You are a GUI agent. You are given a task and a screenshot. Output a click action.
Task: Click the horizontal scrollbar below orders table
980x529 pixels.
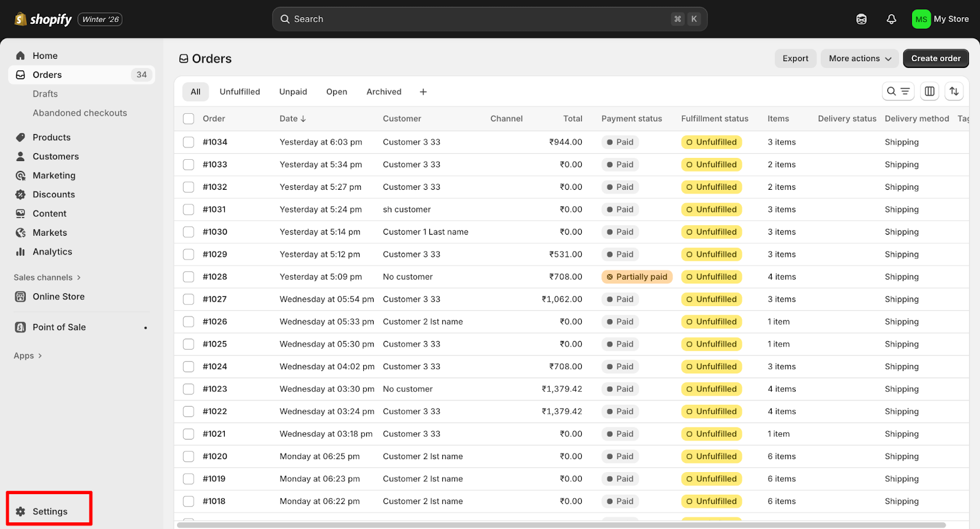click(x=561, y=525)
